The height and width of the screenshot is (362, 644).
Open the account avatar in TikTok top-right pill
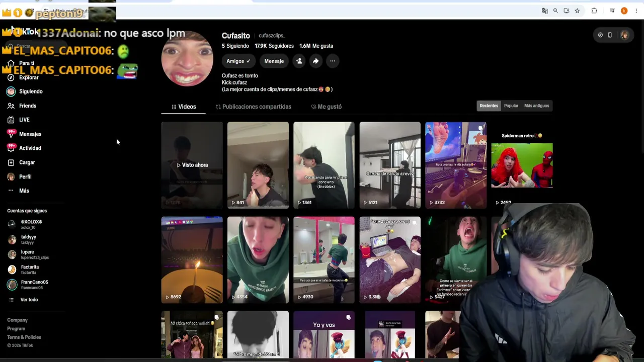(x=624, y=35)
